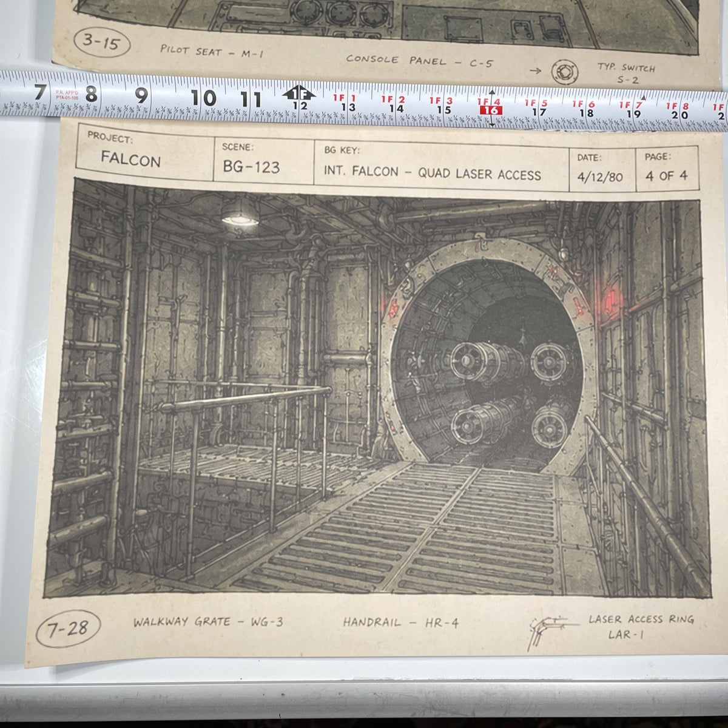Select the PAGE field reading 4 OF 4

pyautogui.click(x=666, y=167)
